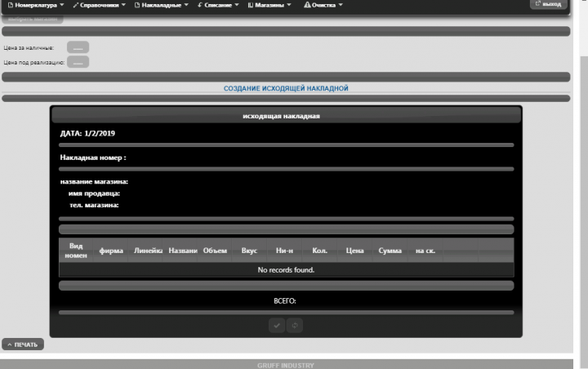Open the Номенклатура menu
The image size is (588, 369).
pyautogui.click(x=36, y=5)
